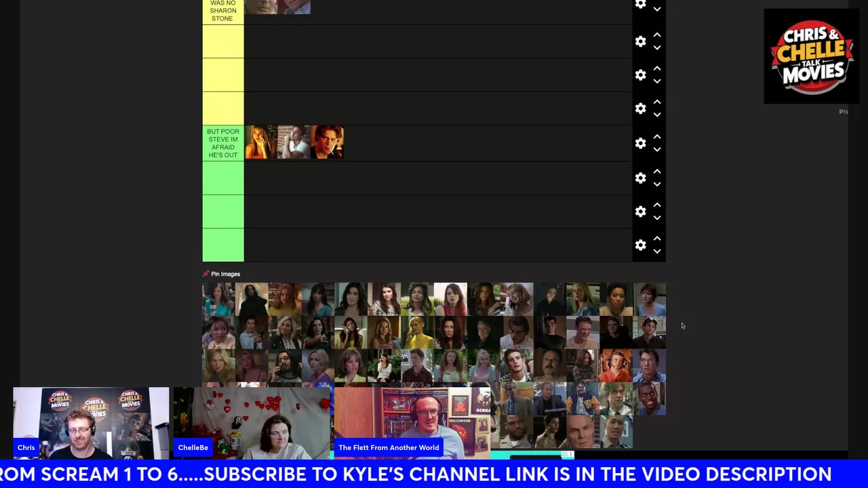Open settings gear for third empty yellow tier
868x488 pixels.
point(640,108)
